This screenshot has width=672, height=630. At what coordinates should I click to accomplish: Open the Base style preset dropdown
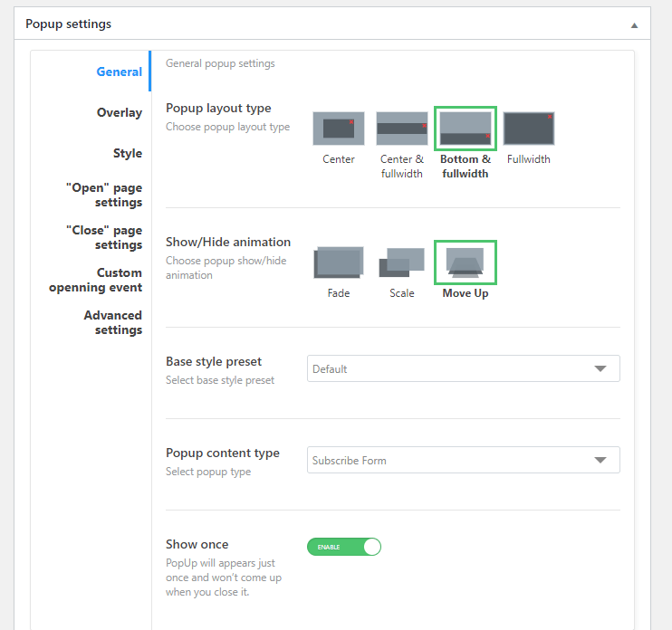[464, 368]
